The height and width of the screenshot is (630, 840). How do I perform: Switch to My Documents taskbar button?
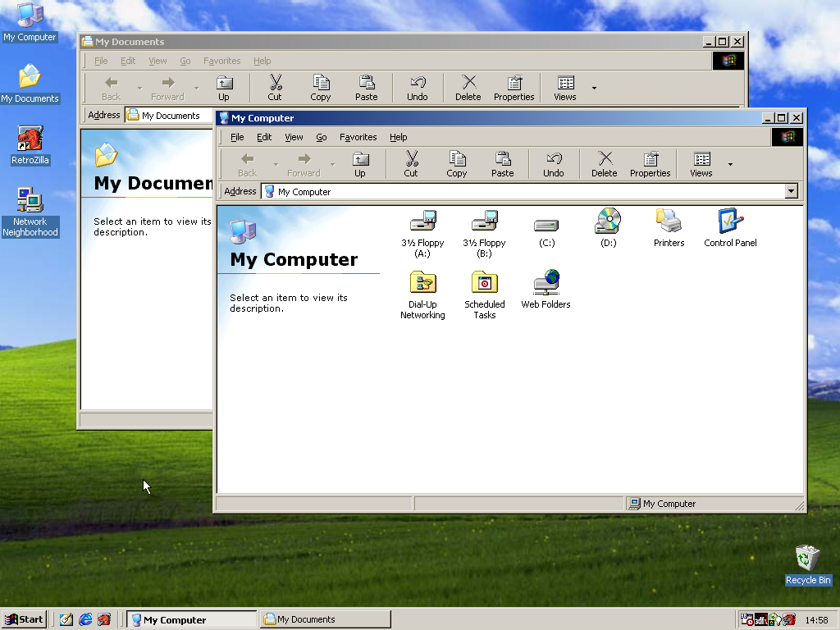click(325, 619)
